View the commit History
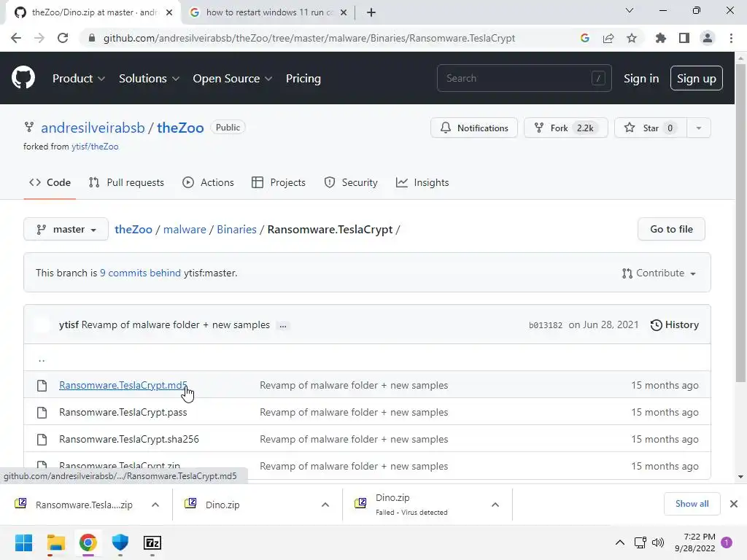 click(675, 324)
